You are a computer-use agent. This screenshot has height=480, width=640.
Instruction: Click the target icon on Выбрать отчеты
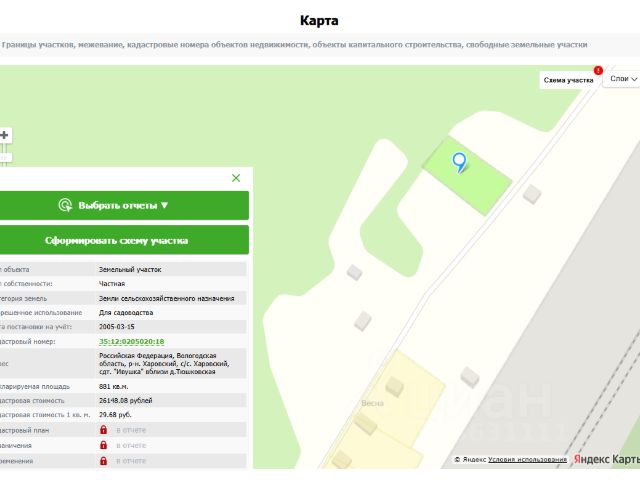pos(65,205)
